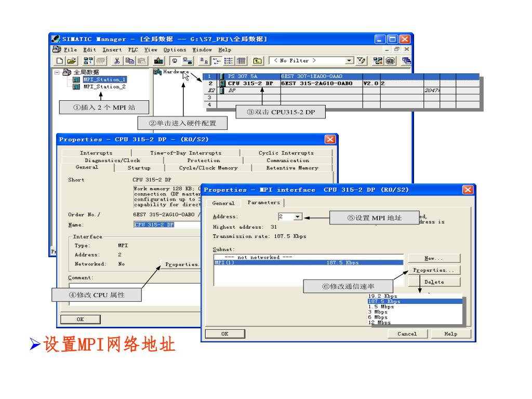
Task: Click OK in CPU 315-2 DP properties
Action: click(81, 320)
